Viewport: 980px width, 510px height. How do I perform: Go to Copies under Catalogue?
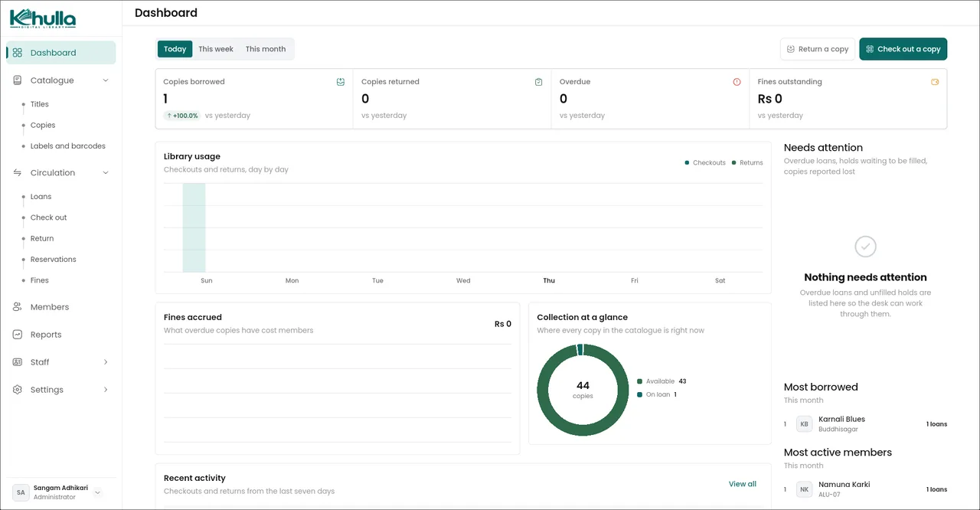click(x=43, y=125)
